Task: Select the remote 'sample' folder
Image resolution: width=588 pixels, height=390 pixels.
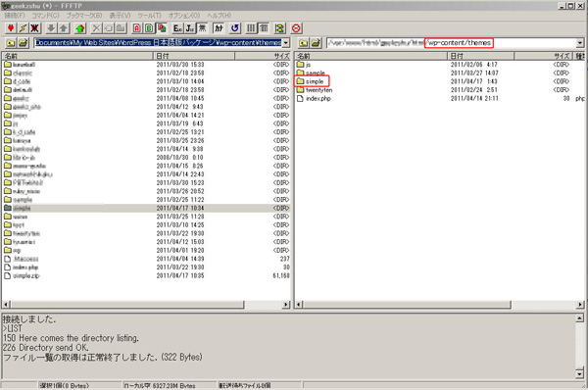Action: 311,73
